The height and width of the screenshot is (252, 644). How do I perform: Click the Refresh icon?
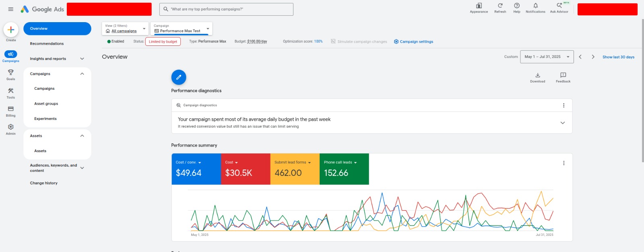500,6
